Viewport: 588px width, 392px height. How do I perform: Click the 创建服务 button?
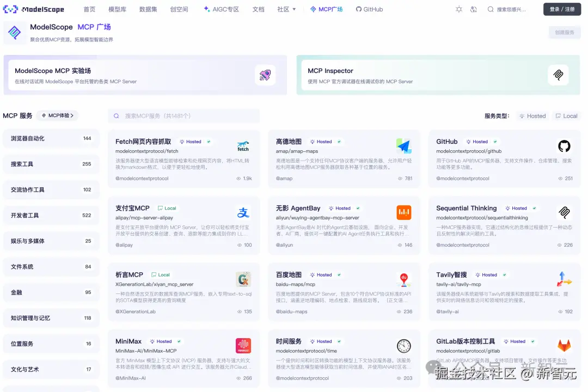click(x=565, y=33)
